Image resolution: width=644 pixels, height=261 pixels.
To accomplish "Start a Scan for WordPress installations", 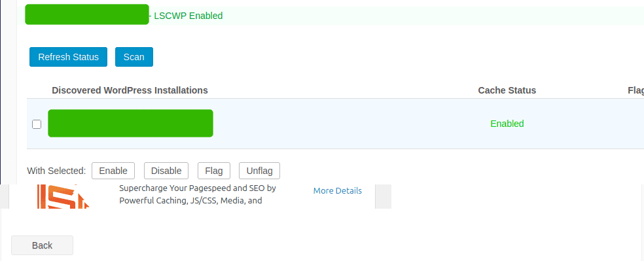I will (x=134, y=57).
